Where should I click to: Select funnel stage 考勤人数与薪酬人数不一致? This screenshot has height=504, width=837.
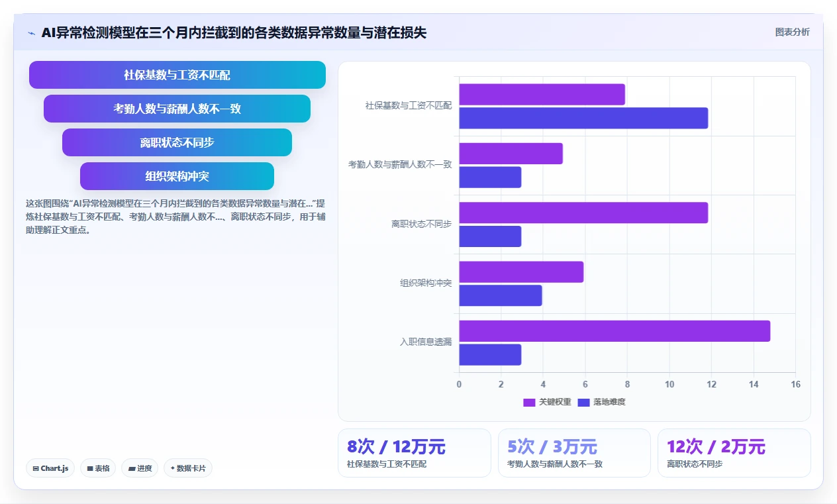(177, 109)
